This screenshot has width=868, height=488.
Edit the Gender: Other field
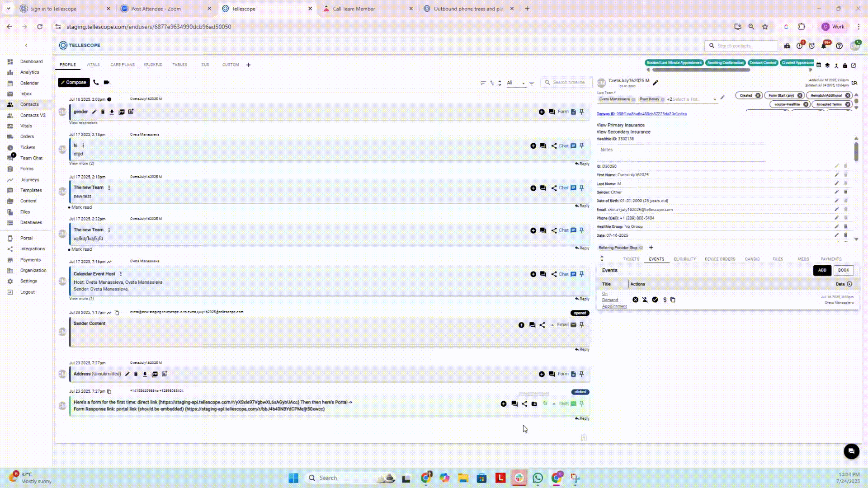(836, 192)
